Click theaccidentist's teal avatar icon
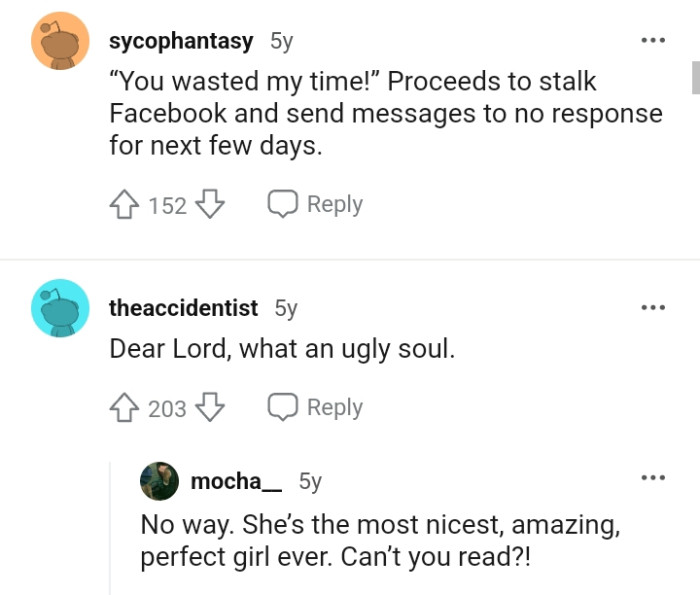Viewport: 700px width, 595px height. pyautogui.click(x=61, y=307)
